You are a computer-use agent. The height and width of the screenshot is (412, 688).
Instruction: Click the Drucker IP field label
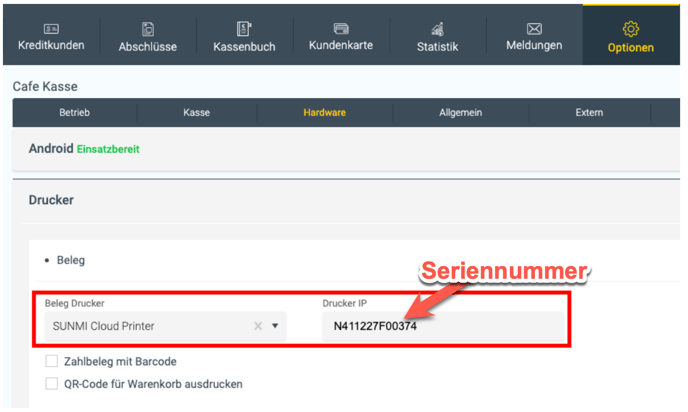pos(344,303)
